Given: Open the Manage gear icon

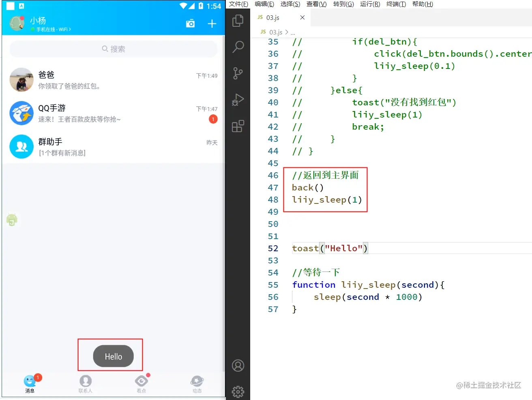Looking at the screenshot, I should pos(238,392).
